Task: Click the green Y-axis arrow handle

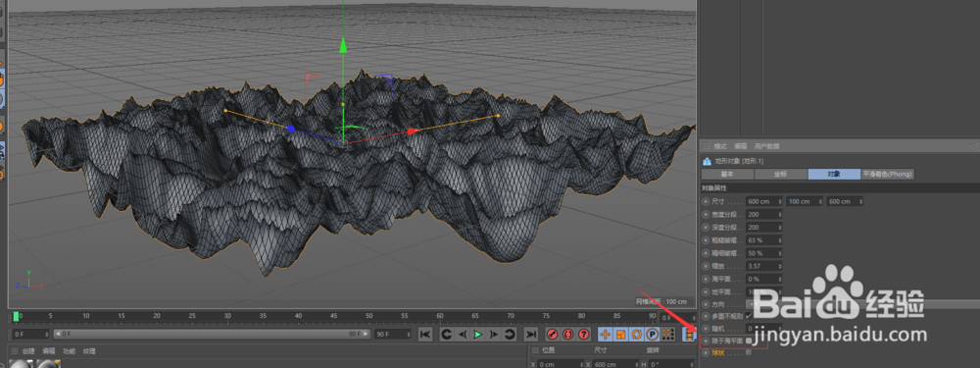Action: click(x=342, y=46)
